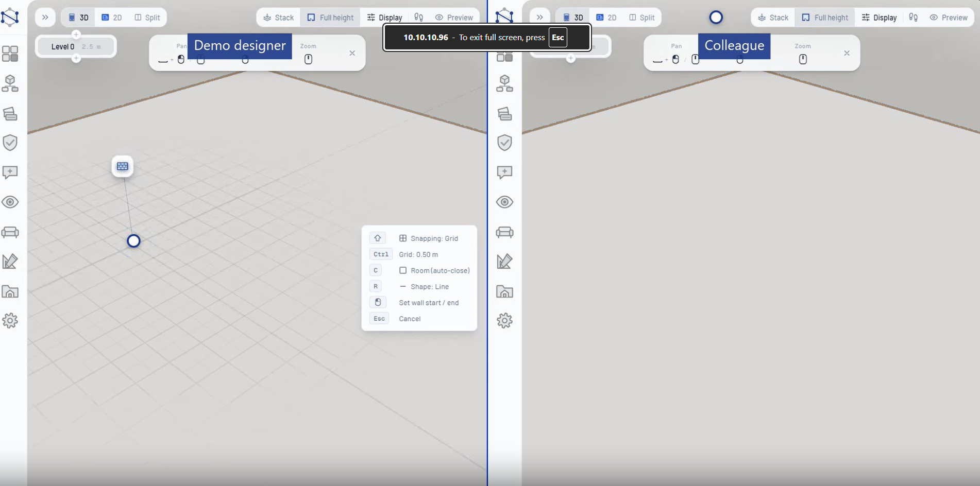Open objects hierarchy icon in left window sidebar
980x486 pixels.
point(10,83)
